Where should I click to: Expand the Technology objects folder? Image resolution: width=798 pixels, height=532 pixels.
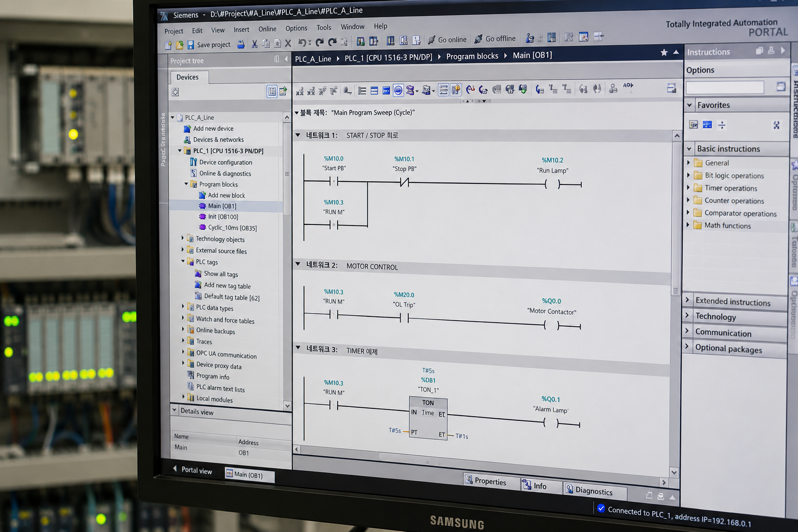coord(182,238)
